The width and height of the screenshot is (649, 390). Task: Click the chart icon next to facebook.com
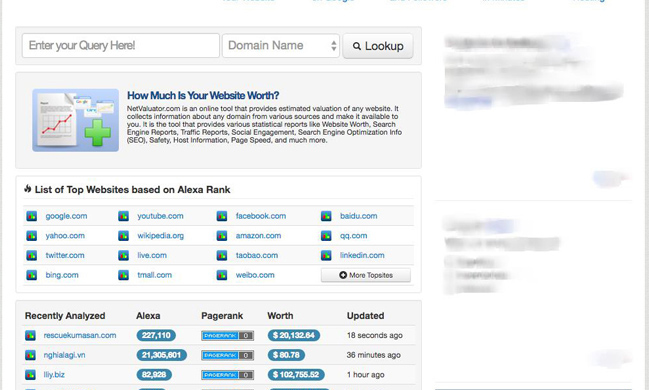pos(222,216)
